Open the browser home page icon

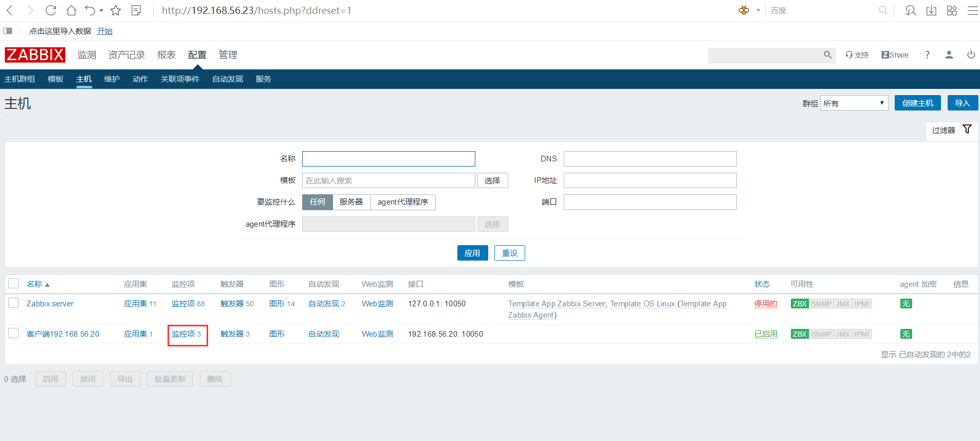click(x=71, y=10)
